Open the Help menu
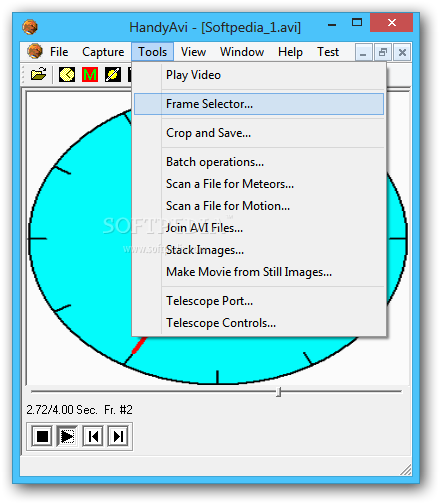Image resolution: width=440 pixels, height=504 pixels. pos(290,52)
